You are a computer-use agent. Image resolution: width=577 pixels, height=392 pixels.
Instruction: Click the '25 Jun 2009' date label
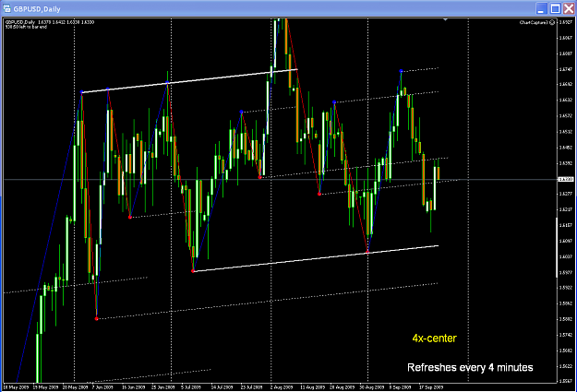tap(163, 387)
